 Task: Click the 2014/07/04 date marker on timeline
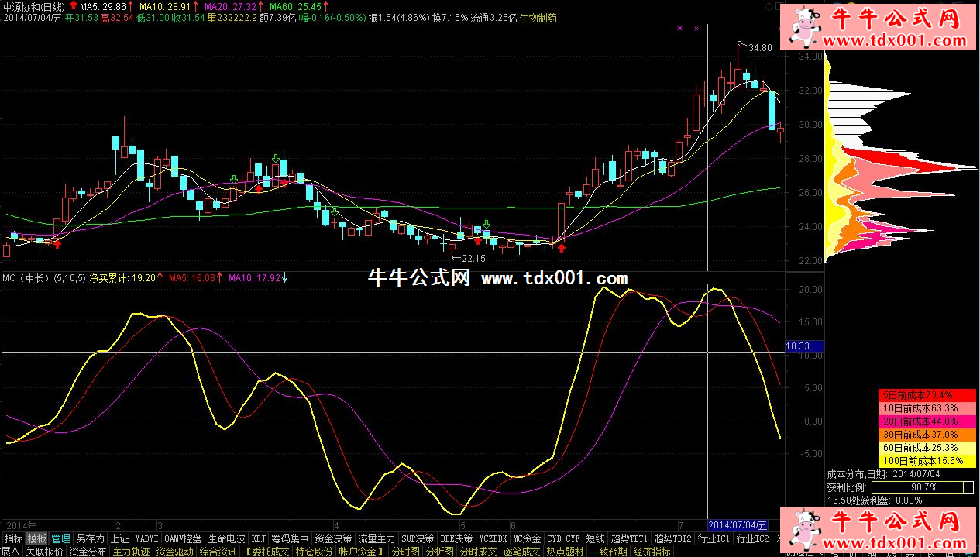[x=741, y=525]
